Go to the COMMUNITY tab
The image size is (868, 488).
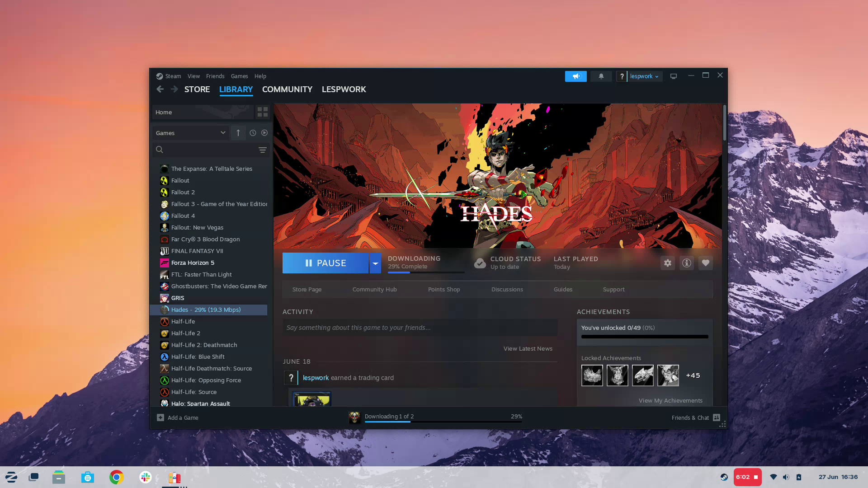(287, 89)
